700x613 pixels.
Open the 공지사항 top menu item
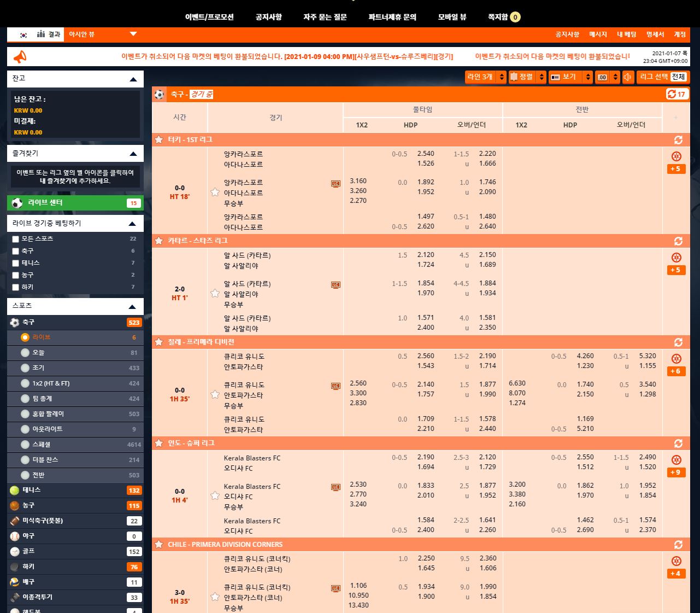pyautogui.click(x=268, y=17)
